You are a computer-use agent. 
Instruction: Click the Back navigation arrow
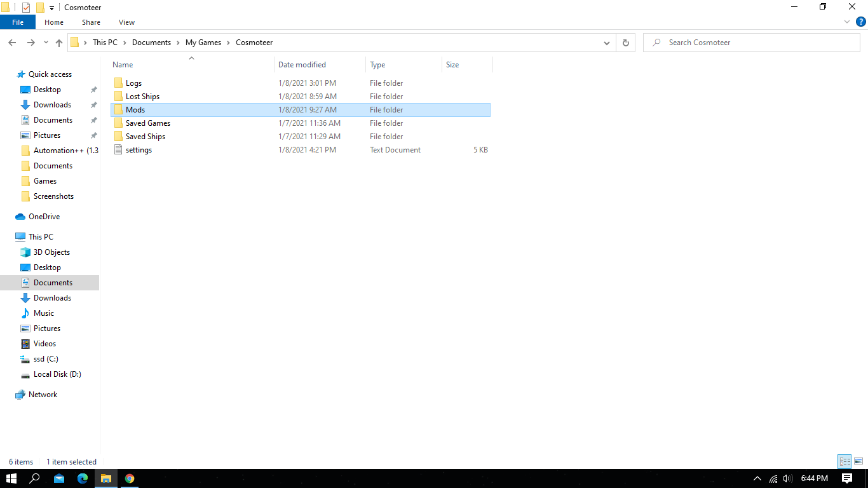(12, 43)
